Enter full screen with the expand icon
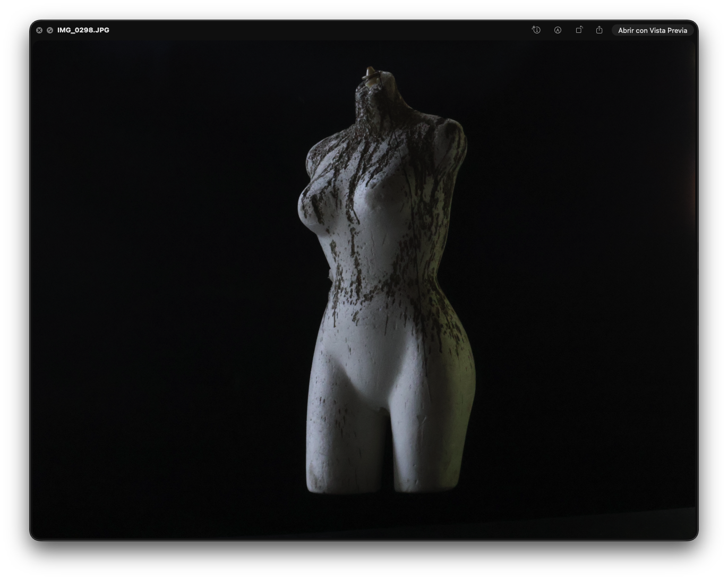This screenshot has height=580, width=728. pos(50,30)
